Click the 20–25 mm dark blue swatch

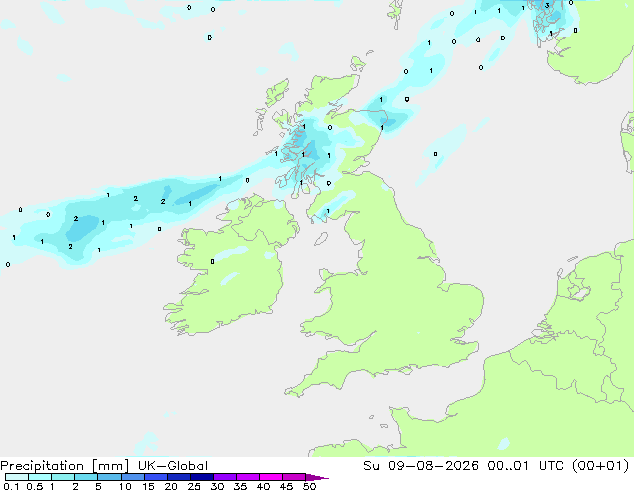click(x=179, y=477)
